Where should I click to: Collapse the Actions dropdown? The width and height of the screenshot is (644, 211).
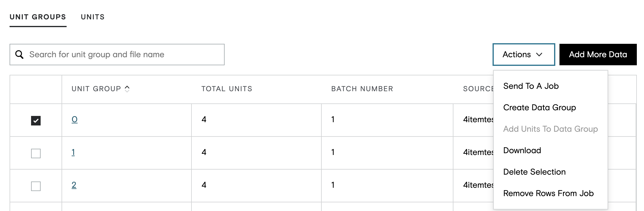(x=524, y=55)
